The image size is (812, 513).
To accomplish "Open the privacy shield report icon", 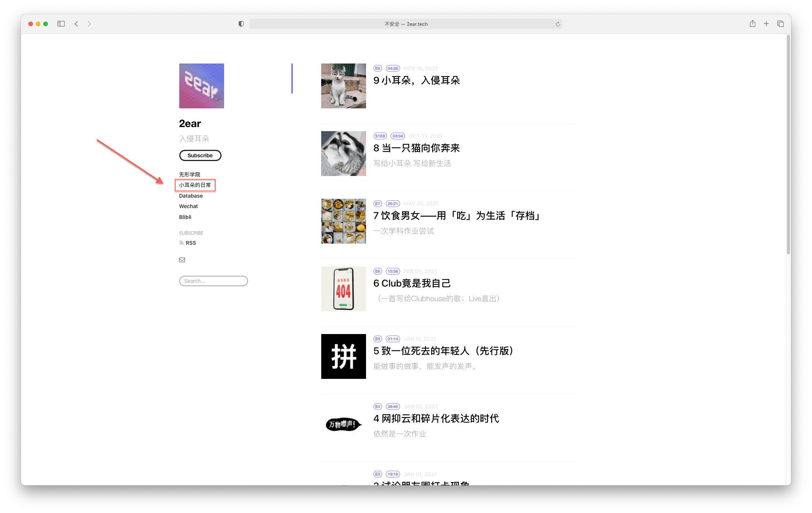I will click(241, 24).
